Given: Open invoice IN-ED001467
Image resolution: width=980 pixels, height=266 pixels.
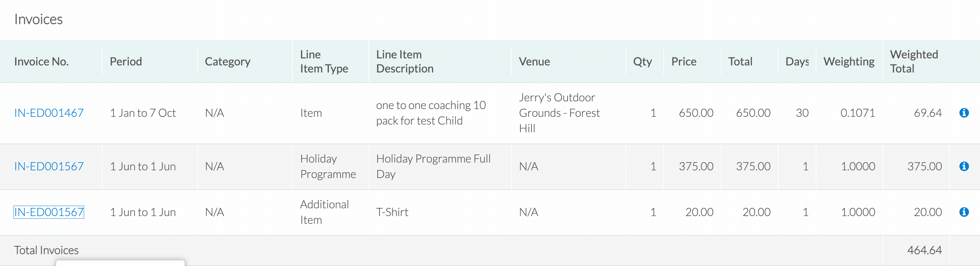Looking at the screenshot, I should click(x=49, y=113).
